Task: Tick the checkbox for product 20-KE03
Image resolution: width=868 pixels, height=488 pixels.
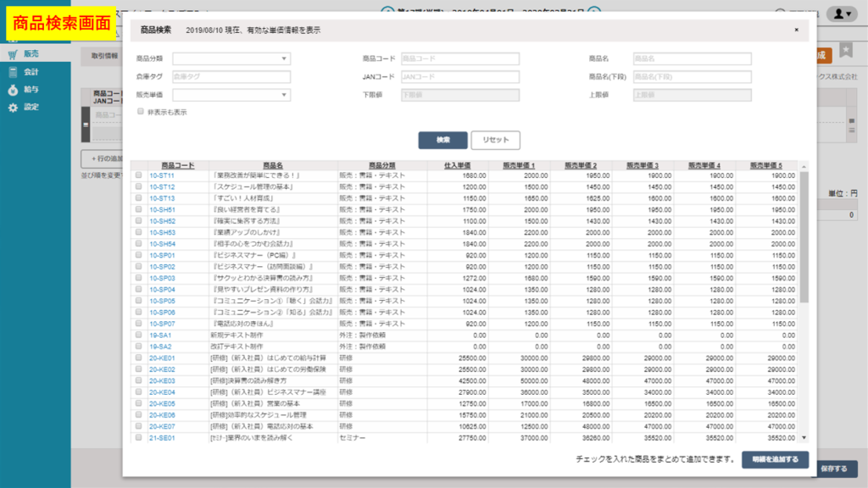Action: [x=139, y=381]
